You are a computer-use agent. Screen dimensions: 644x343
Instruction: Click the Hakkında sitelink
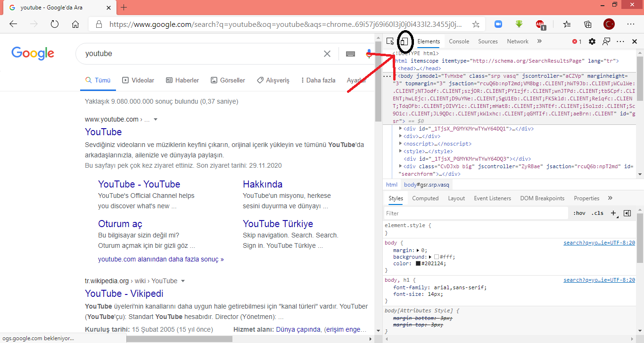(263, 184)
